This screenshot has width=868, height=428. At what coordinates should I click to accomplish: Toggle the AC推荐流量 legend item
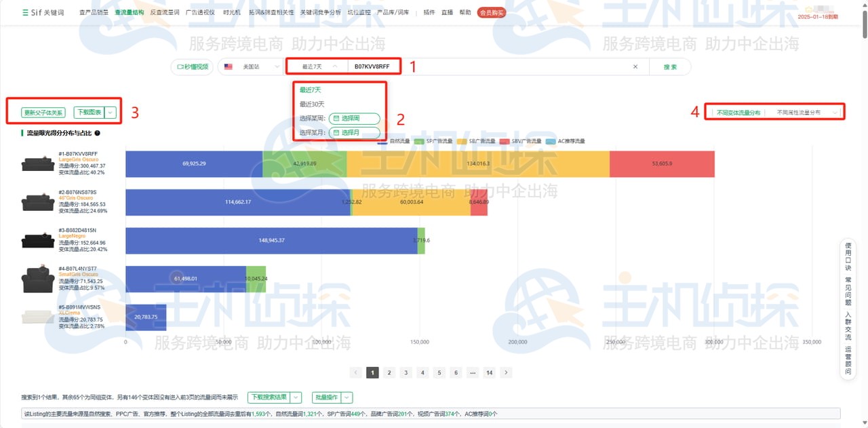(x=570, y=141)
